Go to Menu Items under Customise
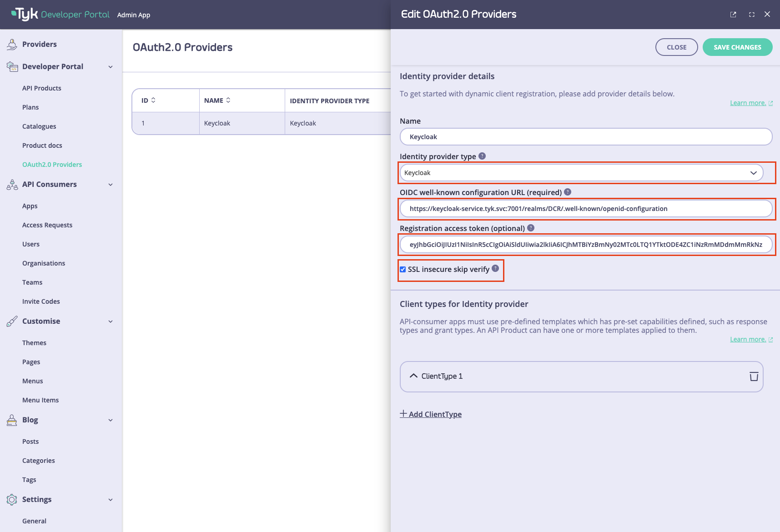This screenshot has height=532, width=780. point(40,400)
